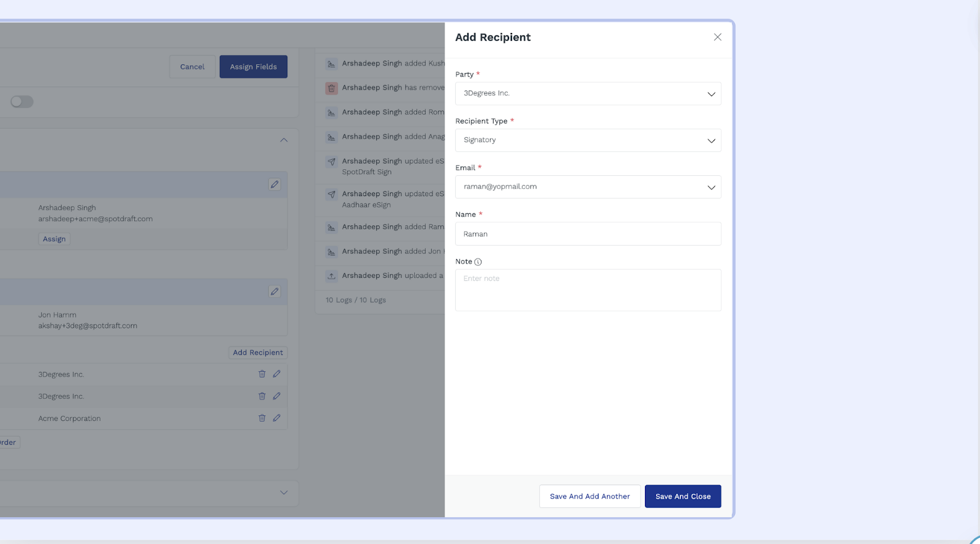Collapse the section using the up chevron

[284, 140]
